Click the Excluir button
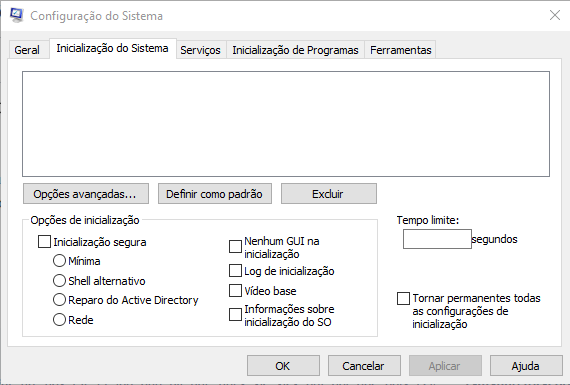This screenshot has height=385, width=570. (329, 194)
